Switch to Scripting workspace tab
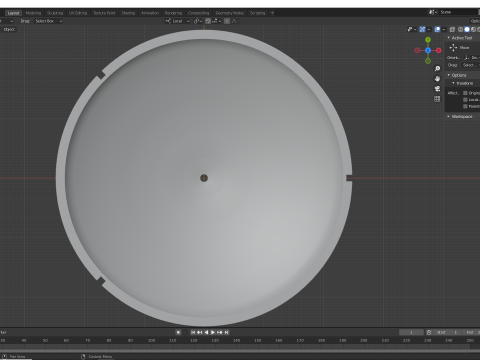480x360 pixels. (x=258, y=13)
